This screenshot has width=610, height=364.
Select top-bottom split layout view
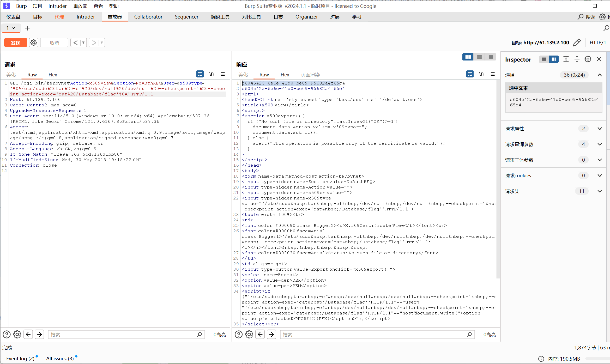pyautogui.click(x=479, y=57)
